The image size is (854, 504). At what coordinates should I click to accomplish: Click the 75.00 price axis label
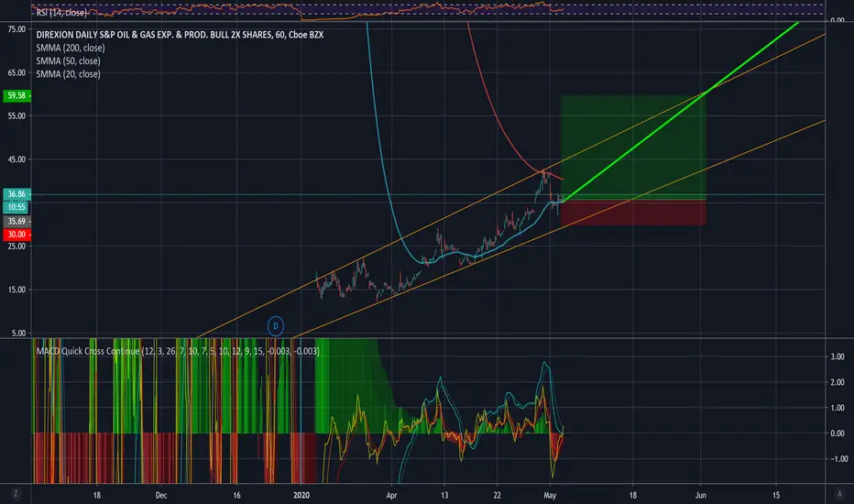[x=16, y=29]
